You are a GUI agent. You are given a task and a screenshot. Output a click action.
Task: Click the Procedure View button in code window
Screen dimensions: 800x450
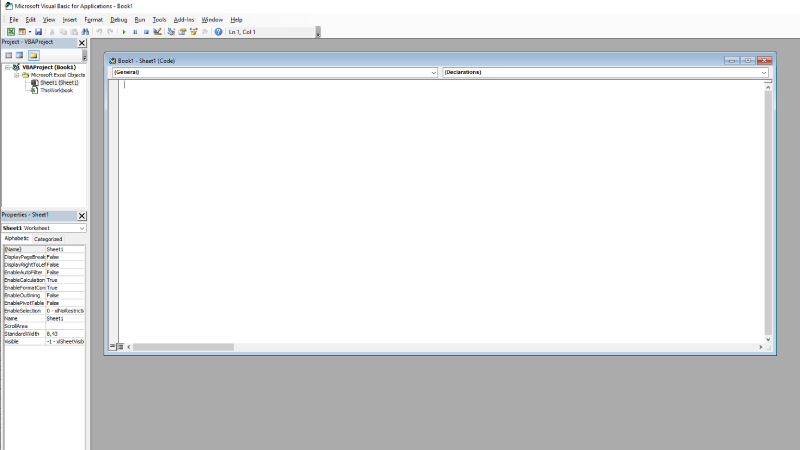click(112, 346)
